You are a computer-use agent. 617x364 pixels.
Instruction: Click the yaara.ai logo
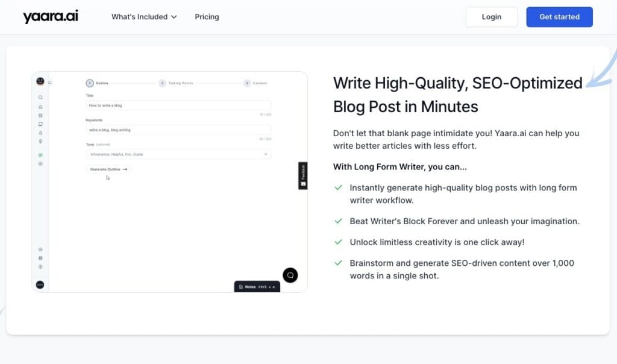point(51,16)
